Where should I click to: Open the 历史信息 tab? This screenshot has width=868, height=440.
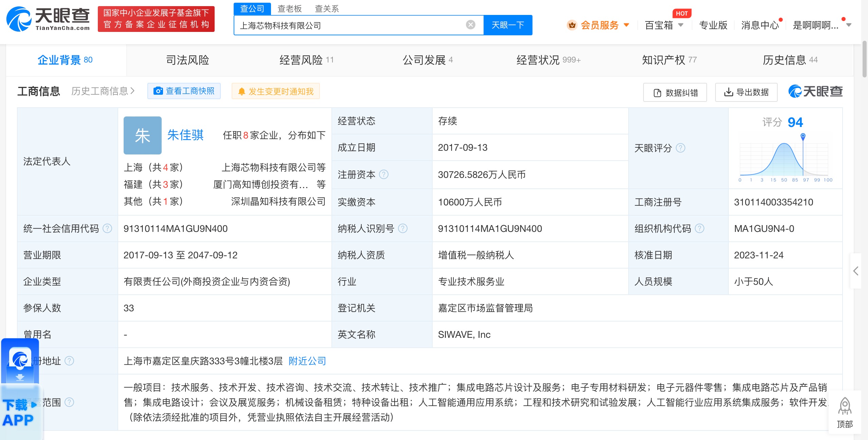(x=790, y=60)
